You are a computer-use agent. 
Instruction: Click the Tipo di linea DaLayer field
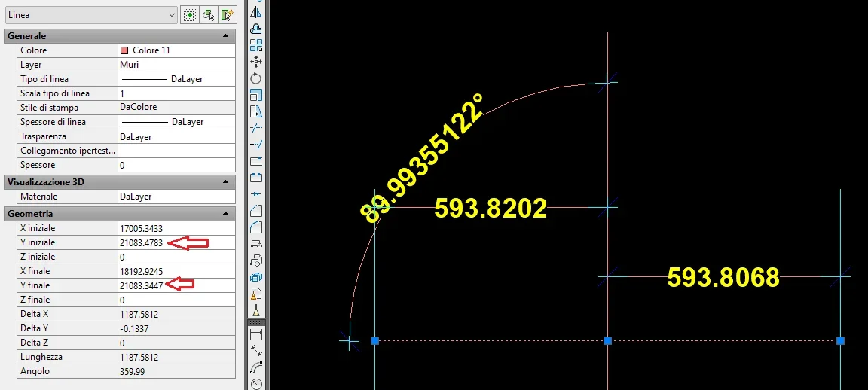coord(176,79)
